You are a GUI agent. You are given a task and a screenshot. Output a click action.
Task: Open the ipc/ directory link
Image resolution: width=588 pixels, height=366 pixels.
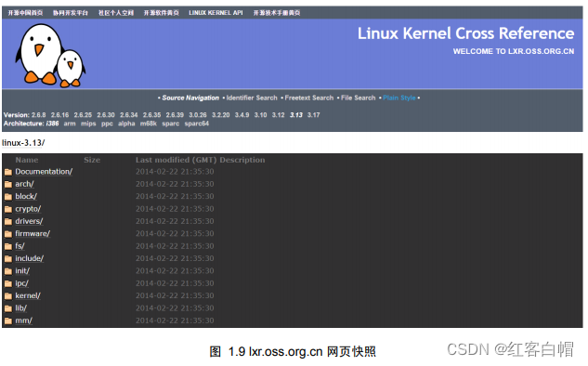[21, 283]
